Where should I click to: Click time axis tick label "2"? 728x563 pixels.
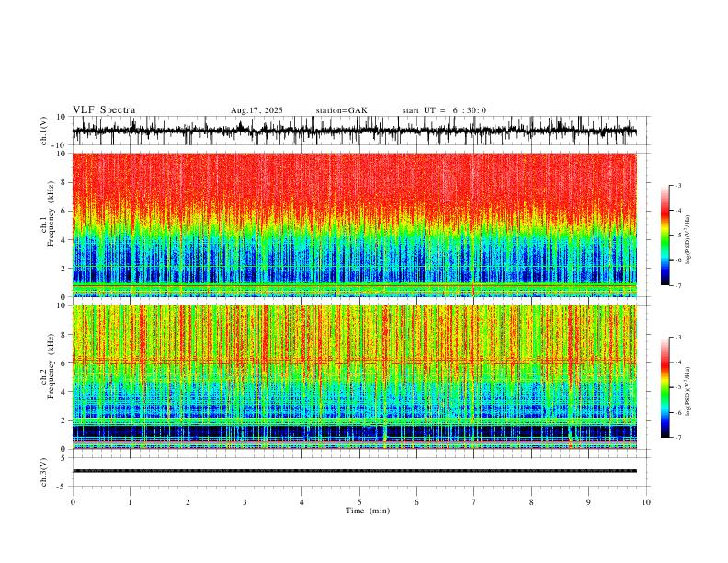pos(188,502)
